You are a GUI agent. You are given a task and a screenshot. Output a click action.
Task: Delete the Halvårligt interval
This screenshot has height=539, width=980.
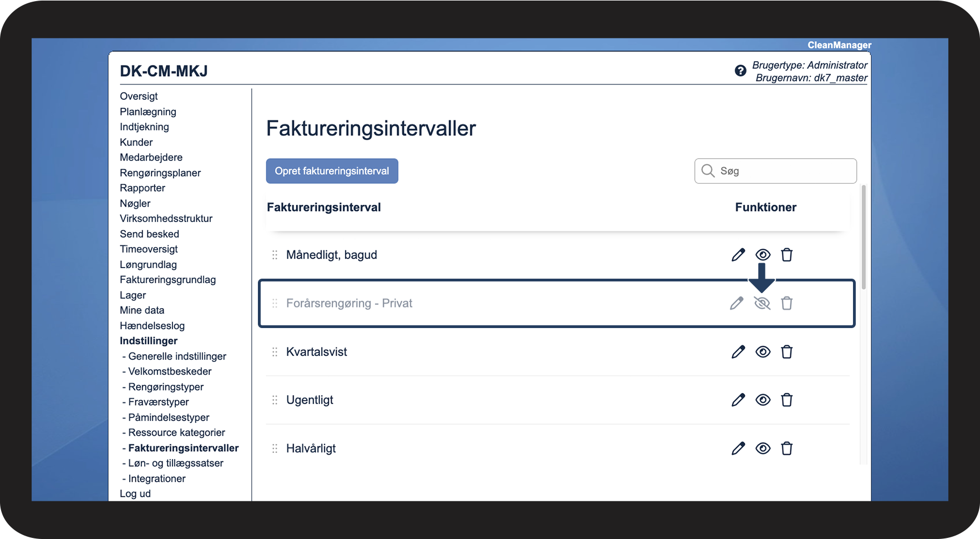click(x=786, y=449)
